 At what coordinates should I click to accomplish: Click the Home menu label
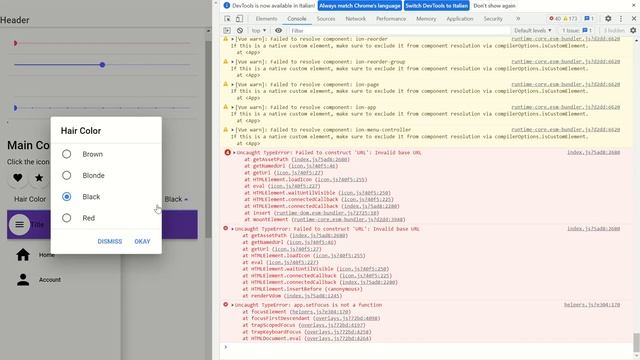[47, 255]
